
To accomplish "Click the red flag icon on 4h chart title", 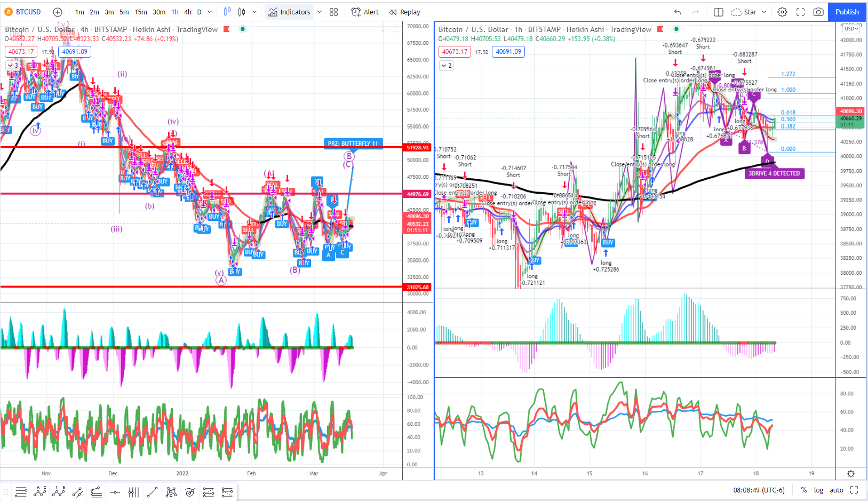I will click(226, 29).
